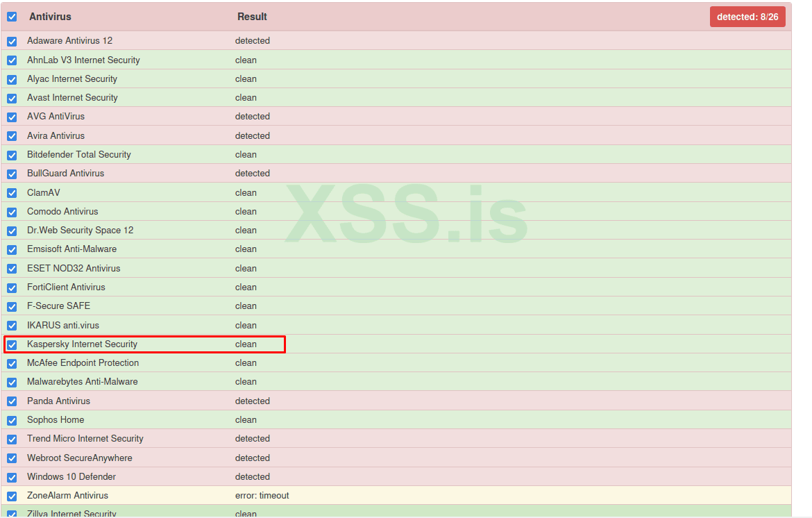Click 'Trend Micro Internet Security' text
812x518 pixels.
tap(85, 438)
